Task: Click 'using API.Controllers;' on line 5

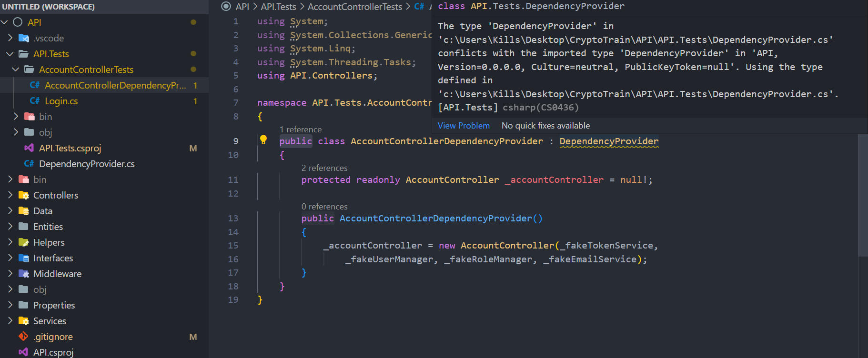Action: pyautogui.click(x=317, y=76)
